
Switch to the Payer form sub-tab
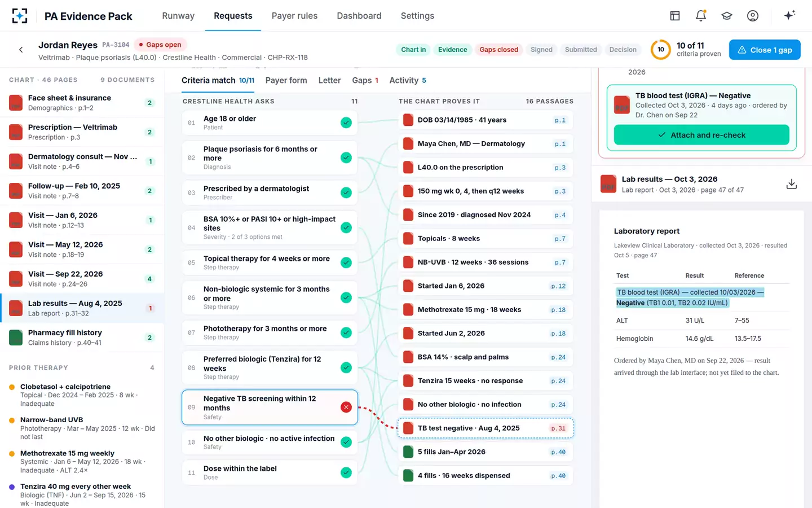click(286, 80)
